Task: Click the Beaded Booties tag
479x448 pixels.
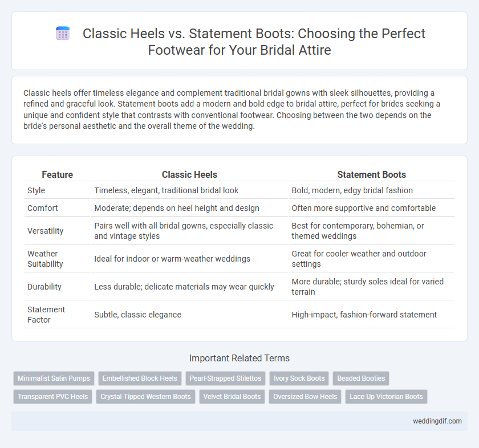Action: coord(361,378)
